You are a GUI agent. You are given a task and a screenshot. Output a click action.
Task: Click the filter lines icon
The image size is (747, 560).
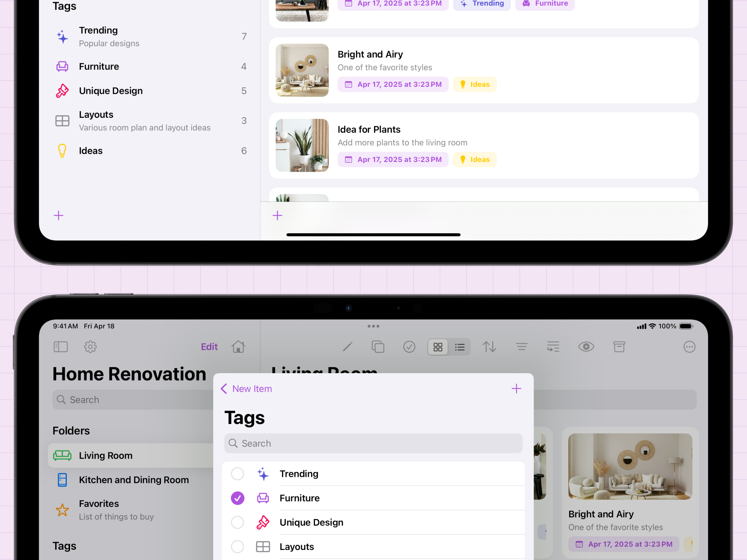click(x=521, y=347)
